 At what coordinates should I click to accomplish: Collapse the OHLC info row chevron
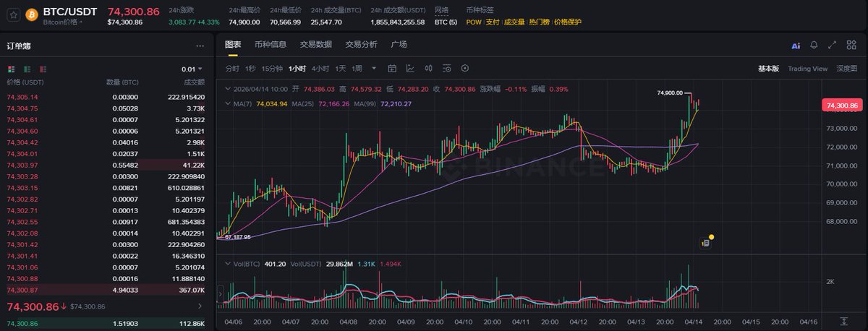click(228, 89)
